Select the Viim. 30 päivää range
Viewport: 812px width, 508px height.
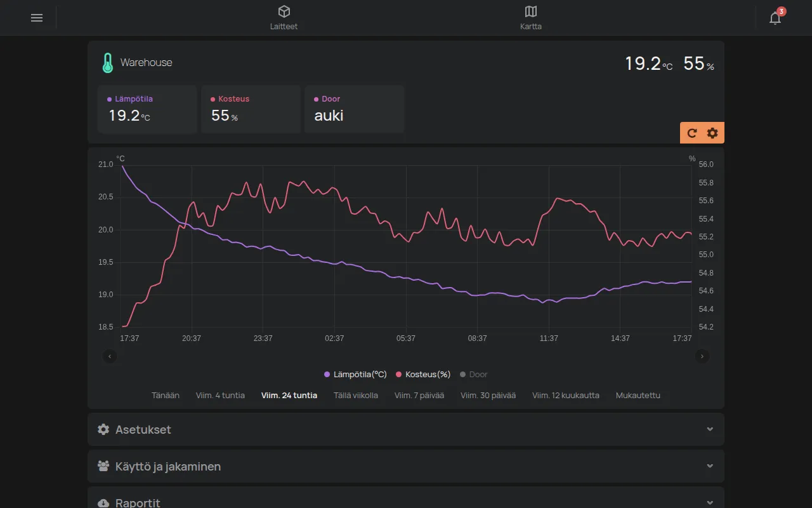[488, 395]
